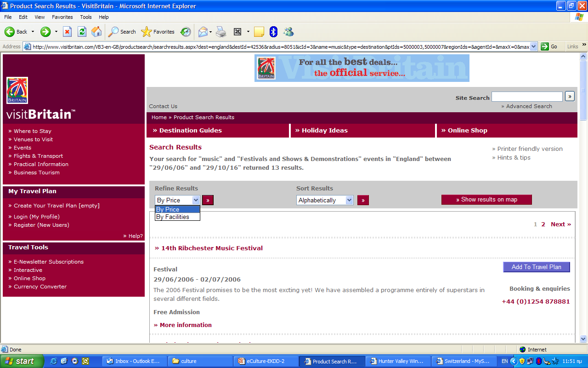Viewport: 588px width, 368px height.
Task: Click the Mail envelope icon
Action: [203, 32]
